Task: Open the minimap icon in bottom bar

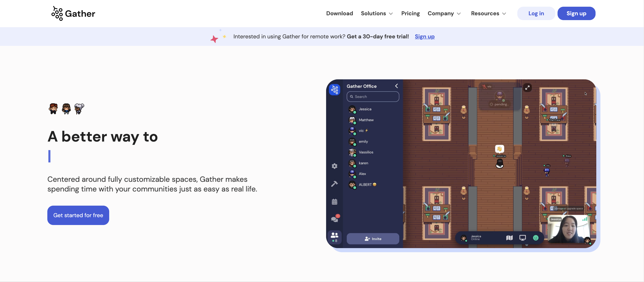Action: point(509,238)
